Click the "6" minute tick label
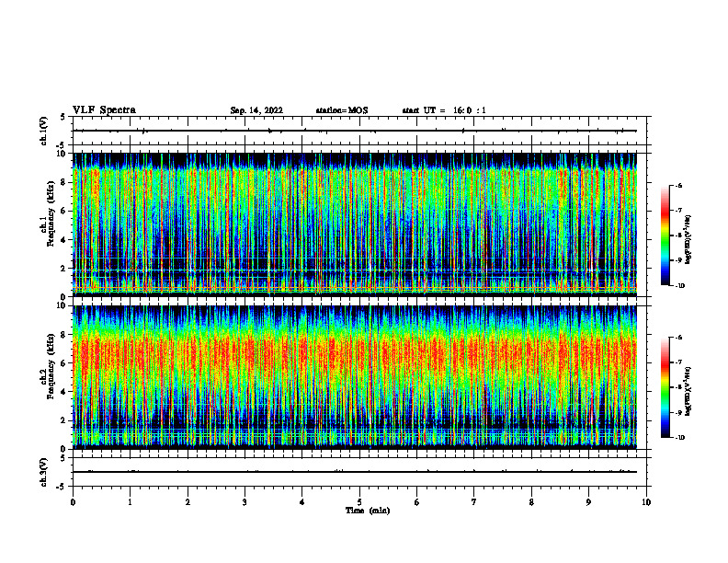 (x=416, y=502)
